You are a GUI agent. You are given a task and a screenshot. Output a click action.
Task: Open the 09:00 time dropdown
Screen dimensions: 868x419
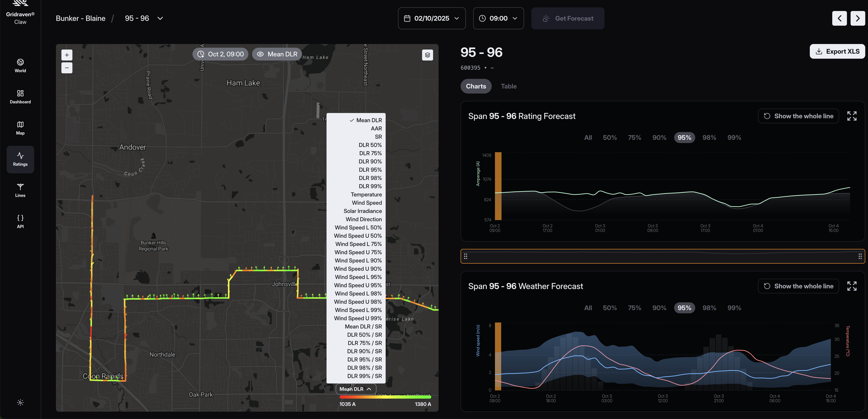[x=498, y=18]
